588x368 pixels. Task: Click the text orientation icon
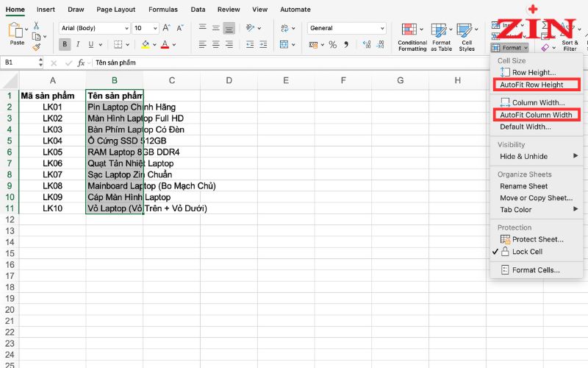[250, 28]
